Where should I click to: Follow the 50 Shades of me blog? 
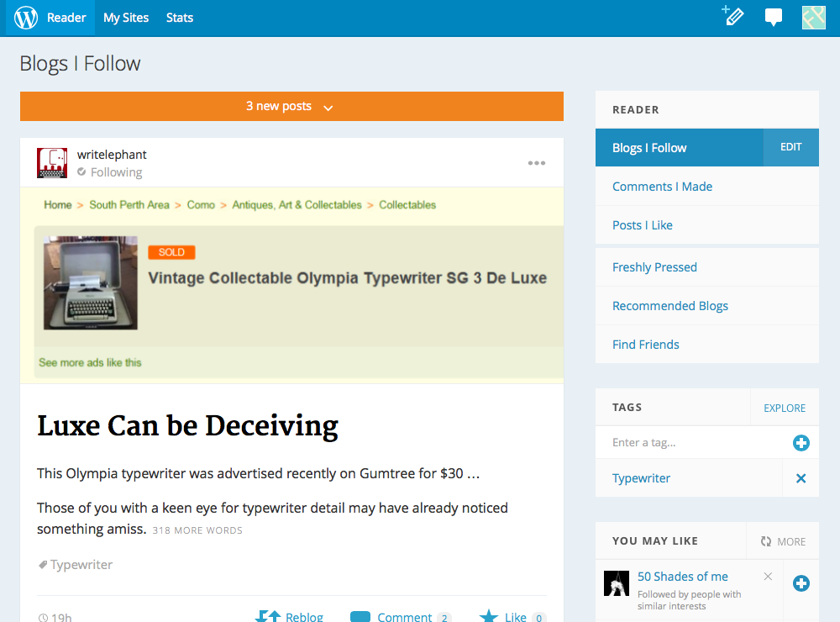(801, 583)
